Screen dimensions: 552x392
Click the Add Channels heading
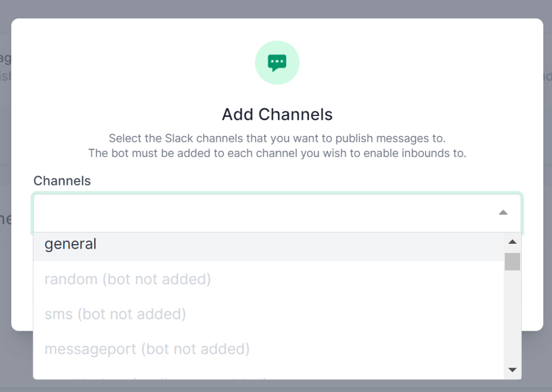tap(277, 114)
